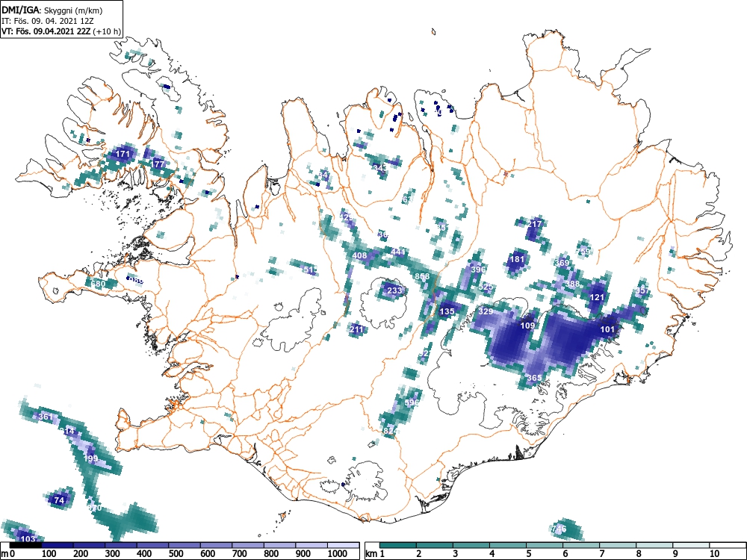This screenshot has width=747, height=560.
Task: Click the 109 value label on the map
Action: (527, 326)
